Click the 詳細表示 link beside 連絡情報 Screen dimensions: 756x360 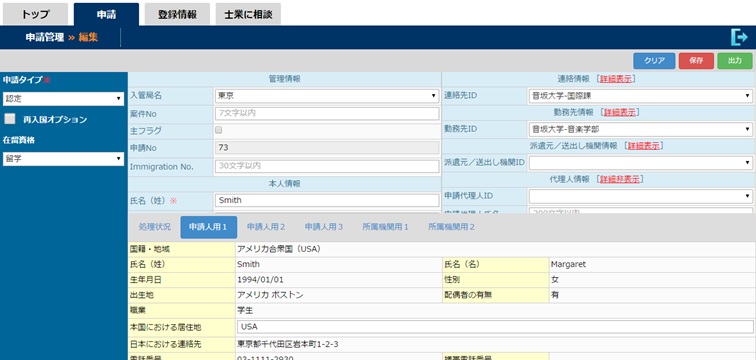pyautogui.click(x=615, y=79)
